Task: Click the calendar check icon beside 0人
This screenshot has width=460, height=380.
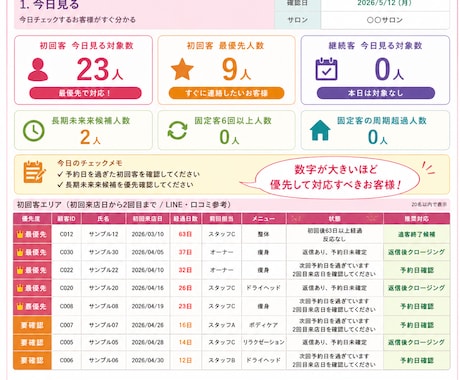Action: (326, 69)
